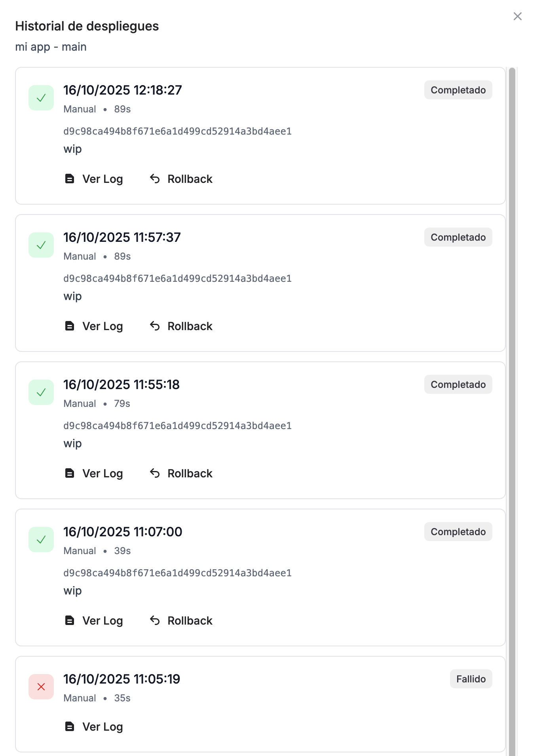Click rollback arrow icon in 11:07:00 deployment
The width and height of the screenshot is (543, 756).
(155, 621)
